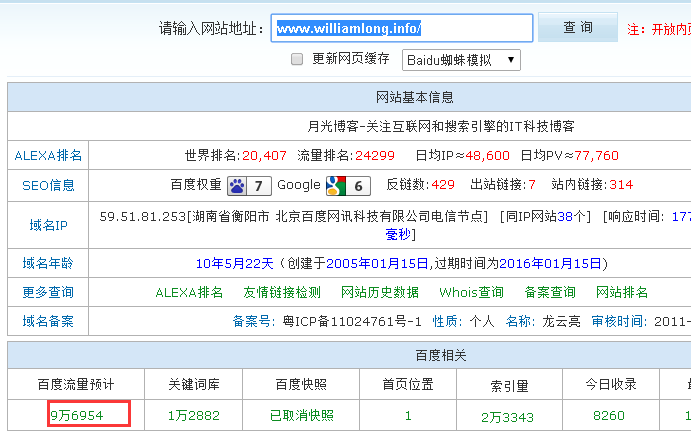Viewport: 691px width, 436px height.
Task: Open the Whois查询 link
Action: [471, 292]
